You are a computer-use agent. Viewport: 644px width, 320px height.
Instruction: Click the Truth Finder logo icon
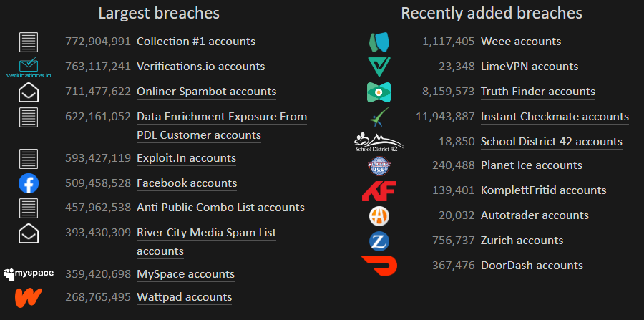379,92
